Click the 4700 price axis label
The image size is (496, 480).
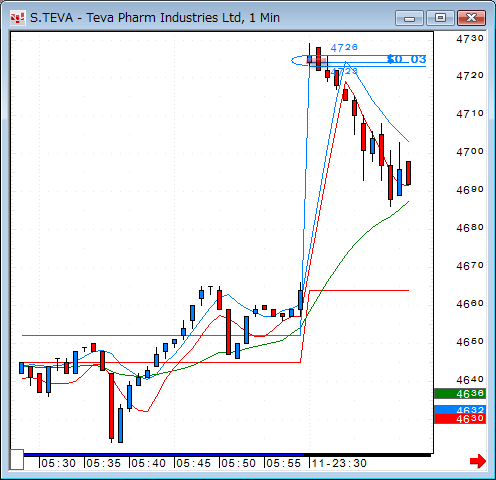pos(470,152)
